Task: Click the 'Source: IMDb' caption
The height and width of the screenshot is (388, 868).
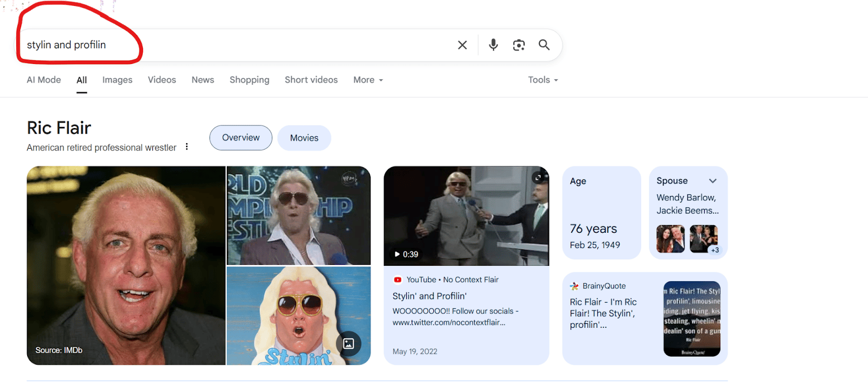Action: [59, 351]
